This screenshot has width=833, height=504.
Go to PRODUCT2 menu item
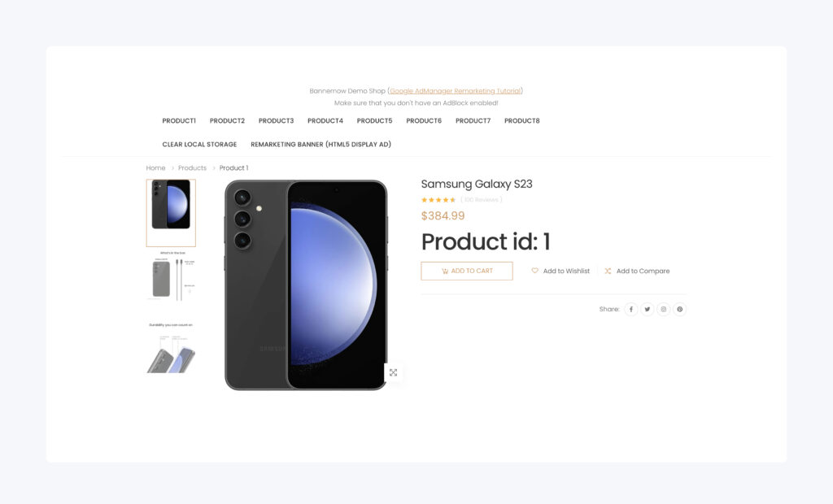click(x=227, y=121)
